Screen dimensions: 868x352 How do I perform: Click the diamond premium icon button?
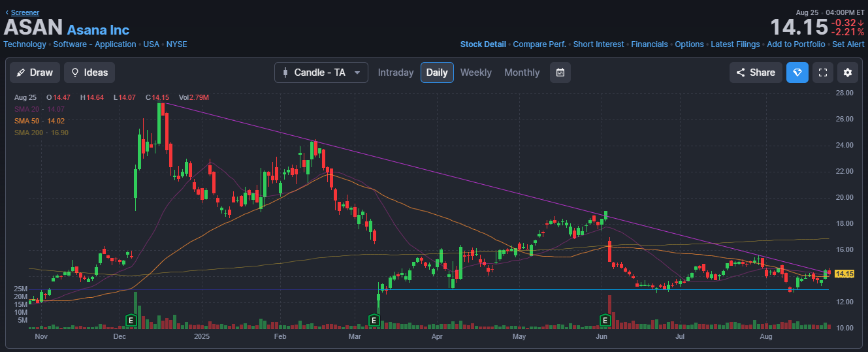tap(797, 72)
